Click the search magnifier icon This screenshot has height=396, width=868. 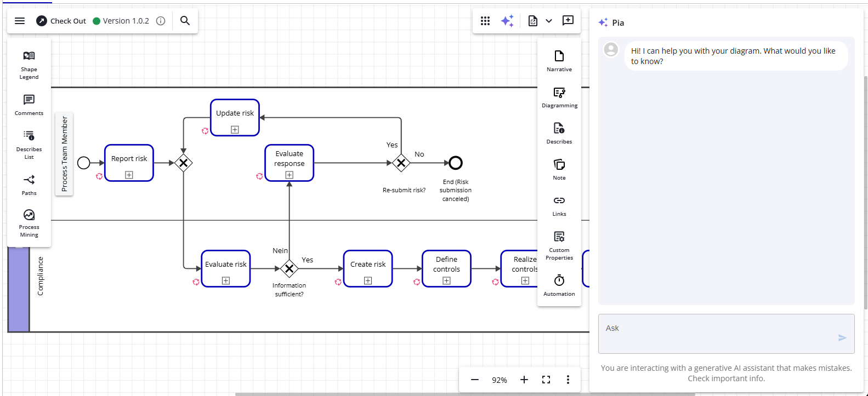(x=185, y=21)
